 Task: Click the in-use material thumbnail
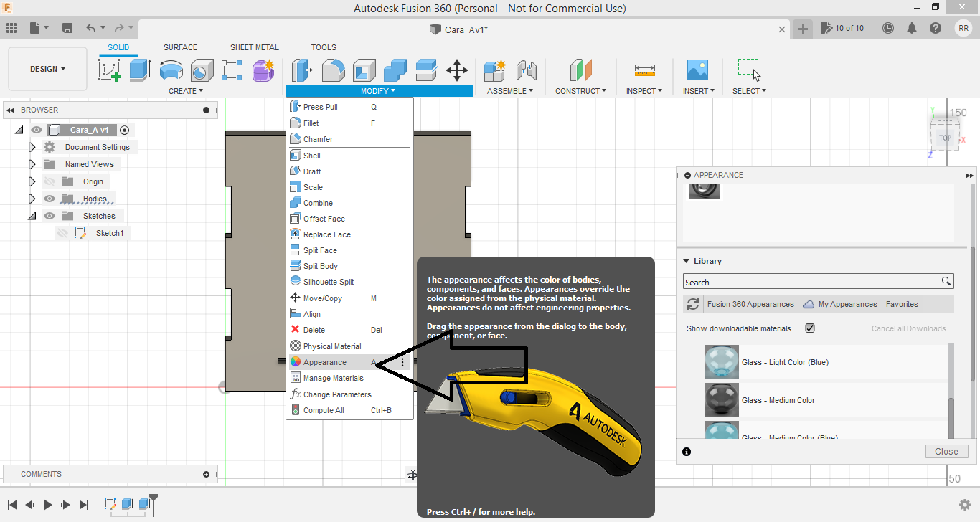tap(704, 190)
